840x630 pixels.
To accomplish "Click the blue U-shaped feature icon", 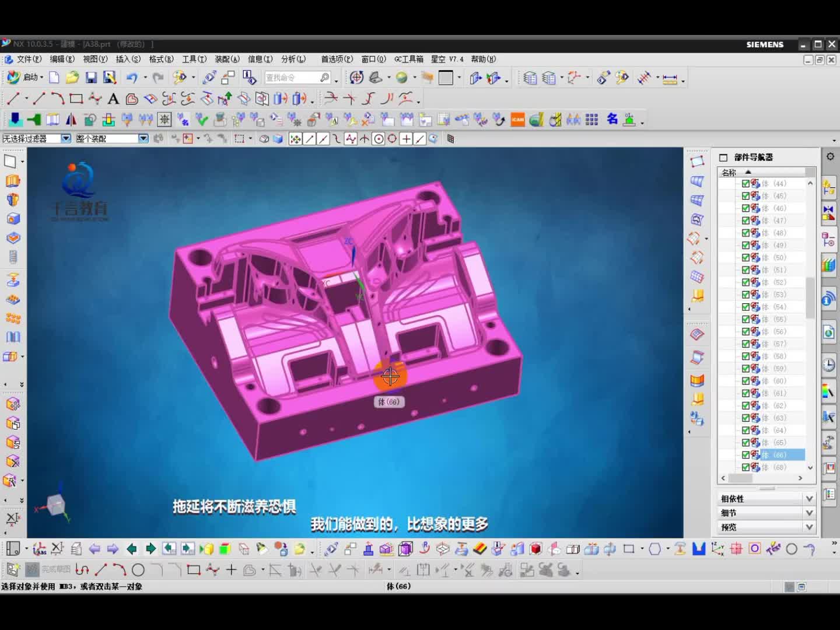I will (699, 549).
